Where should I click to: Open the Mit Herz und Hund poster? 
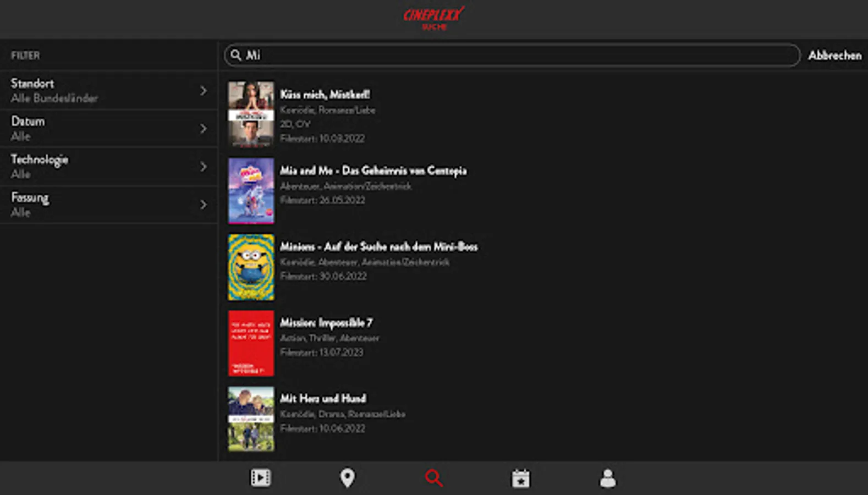pos(251,419)
